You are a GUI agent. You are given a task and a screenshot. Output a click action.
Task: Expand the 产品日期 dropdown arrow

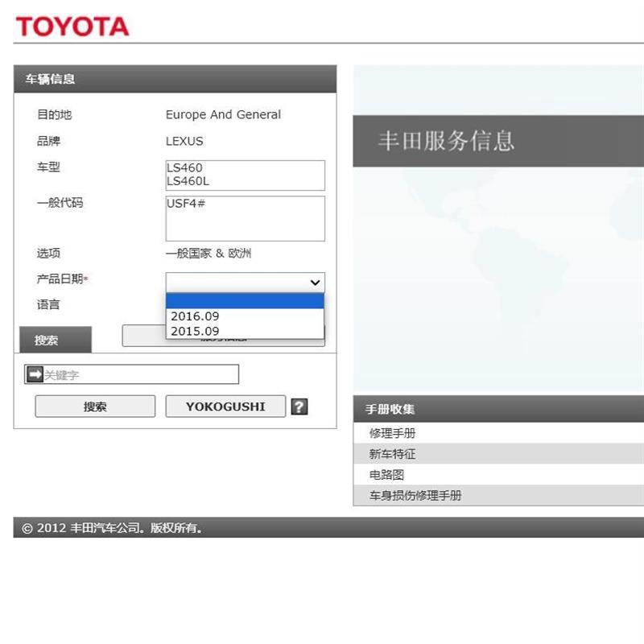[x=315, y=283]
